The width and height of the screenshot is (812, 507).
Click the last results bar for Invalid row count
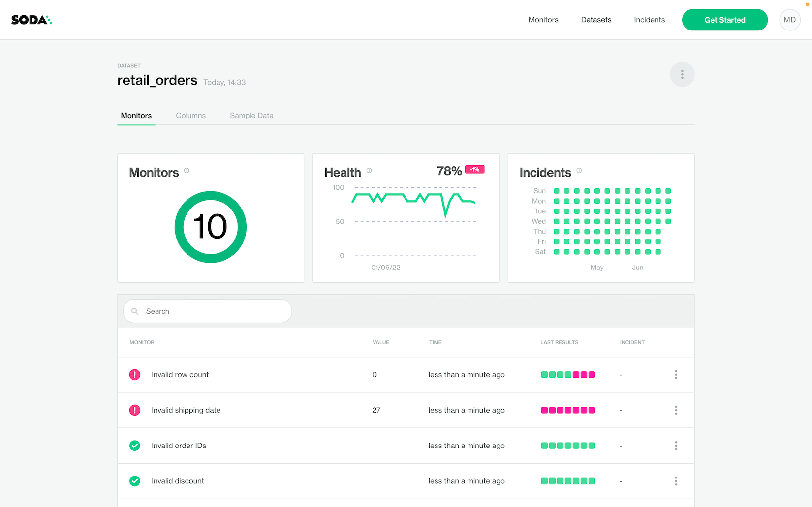click(568, 375)
